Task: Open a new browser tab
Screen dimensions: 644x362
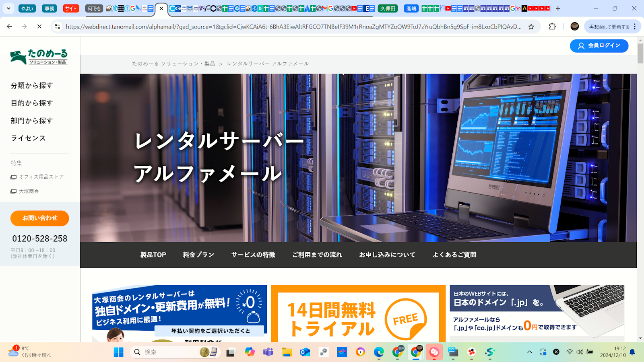Action: [x=558, y=8]
